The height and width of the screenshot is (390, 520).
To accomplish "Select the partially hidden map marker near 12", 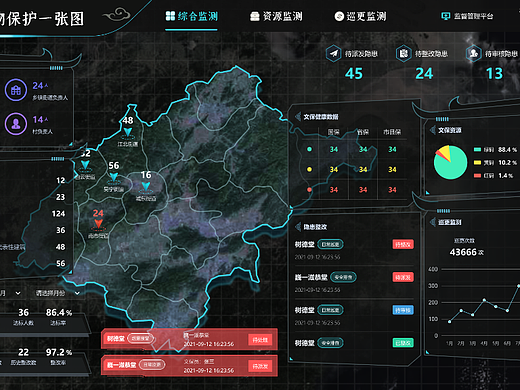I will pos(85,165).
